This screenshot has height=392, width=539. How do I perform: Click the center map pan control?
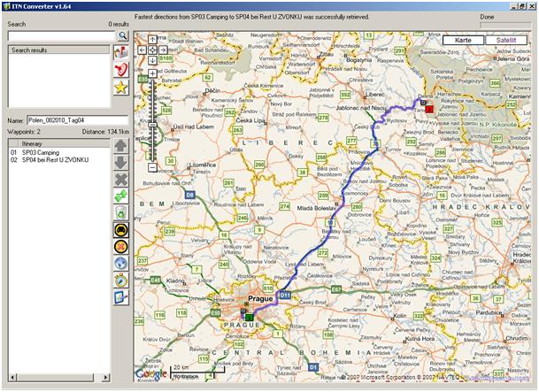152,50
